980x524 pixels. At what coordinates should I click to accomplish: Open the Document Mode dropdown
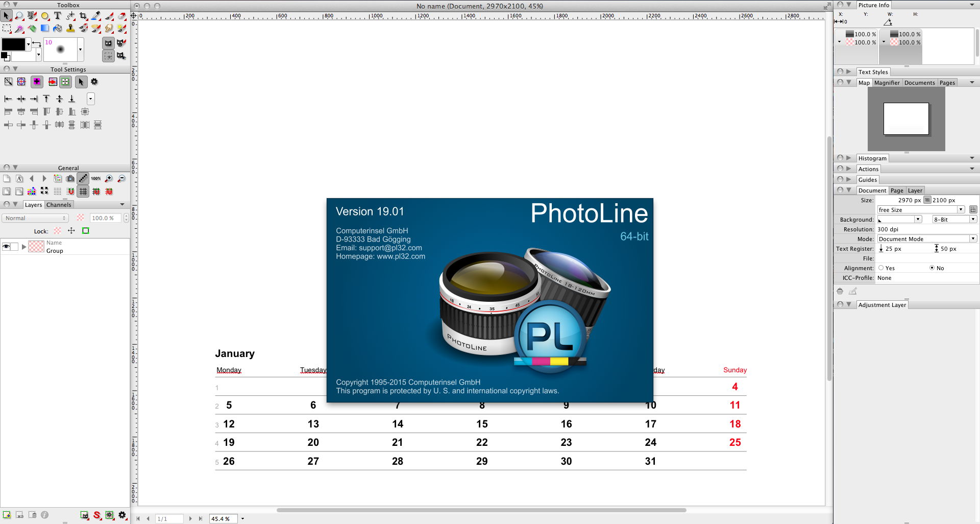[926, 239]
